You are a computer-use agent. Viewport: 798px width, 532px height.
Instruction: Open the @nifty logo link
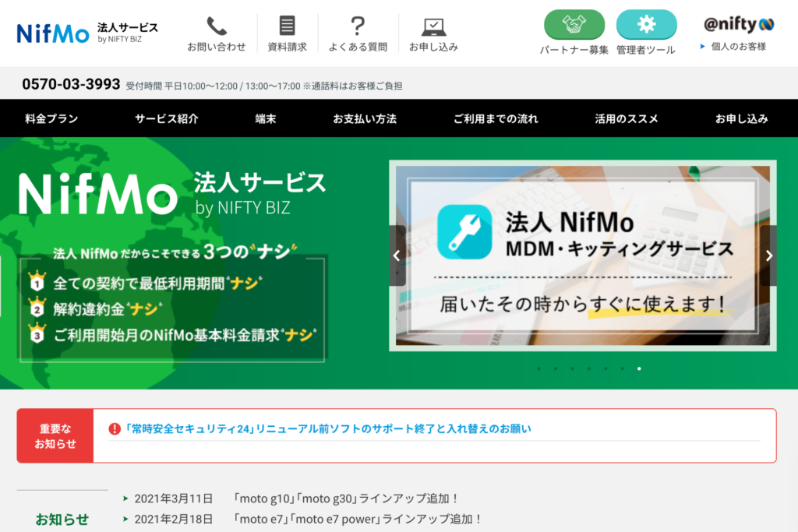coord(739,24)
